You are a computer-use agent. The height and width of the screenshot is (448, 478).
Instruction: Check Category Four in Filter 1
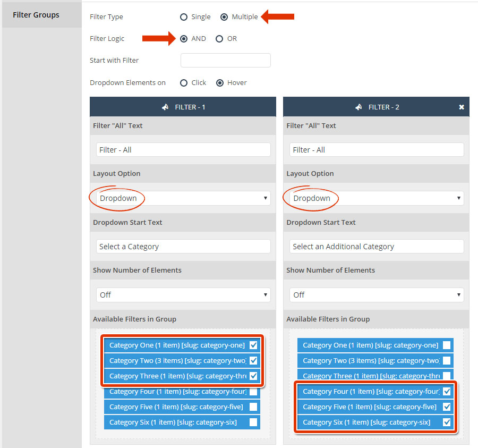(253, 392)
